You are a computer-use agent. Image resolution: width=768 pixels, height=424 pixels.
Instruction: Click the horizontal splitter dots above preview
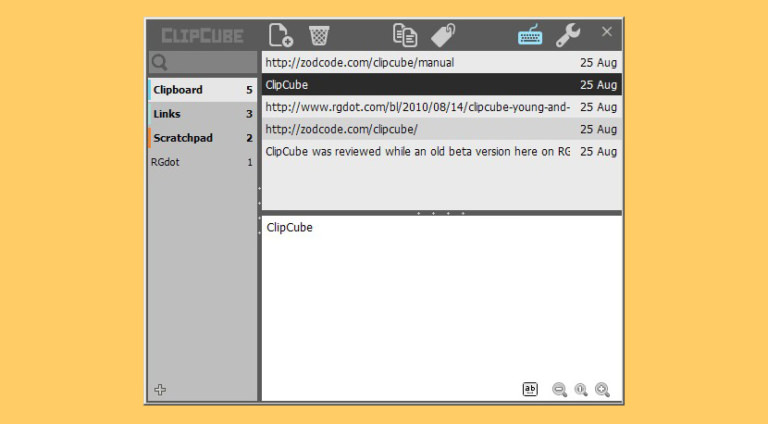pos(441,213)
